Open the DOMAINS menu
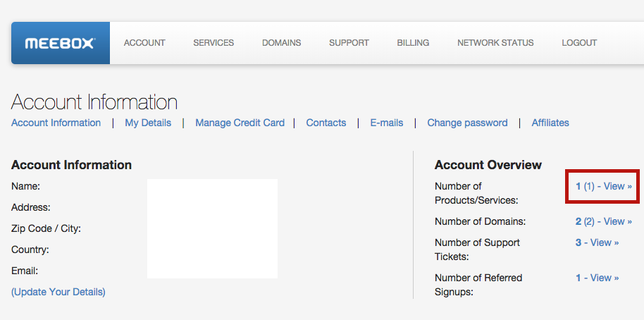The image size is (644, 320). tap(281, 43)
